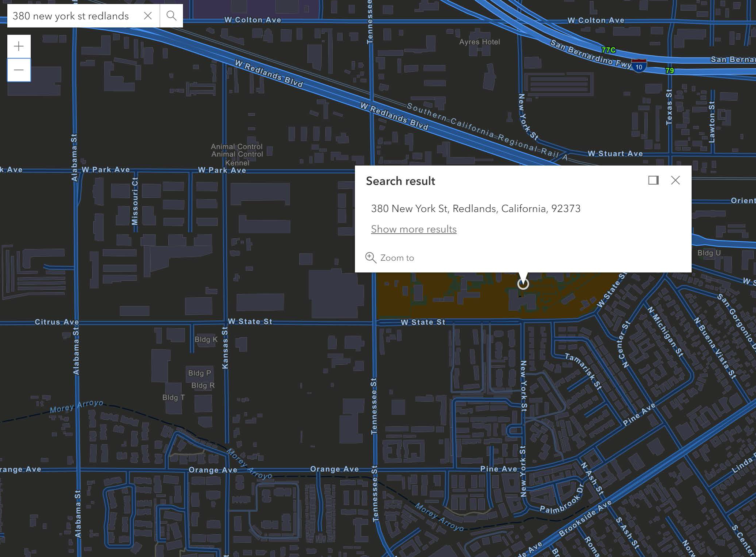
Task: Click the exit 79 label
Action: pos(670,70)
